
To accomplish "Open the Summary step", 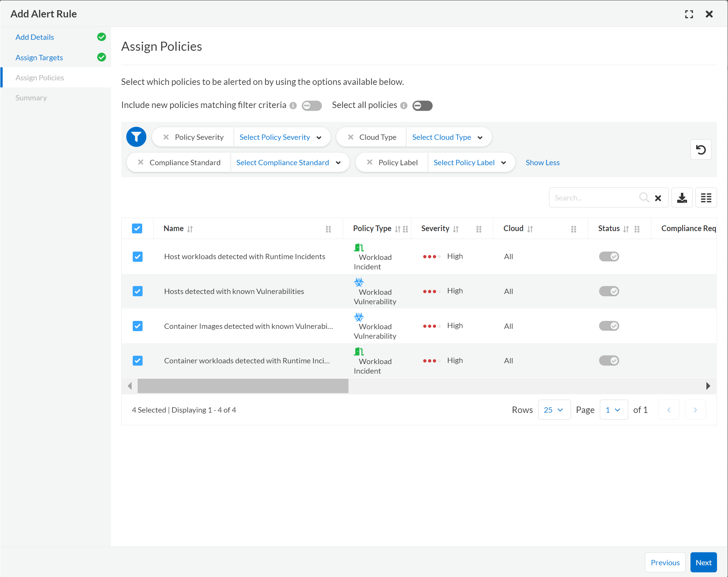I will pyautogui.click(x=31, y=98).
